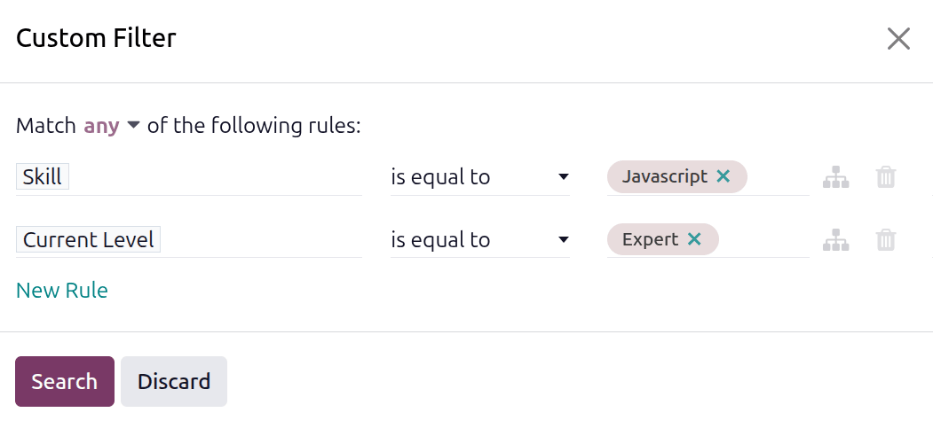Add a branch to the Current Level rule

(x=836, y=240)
